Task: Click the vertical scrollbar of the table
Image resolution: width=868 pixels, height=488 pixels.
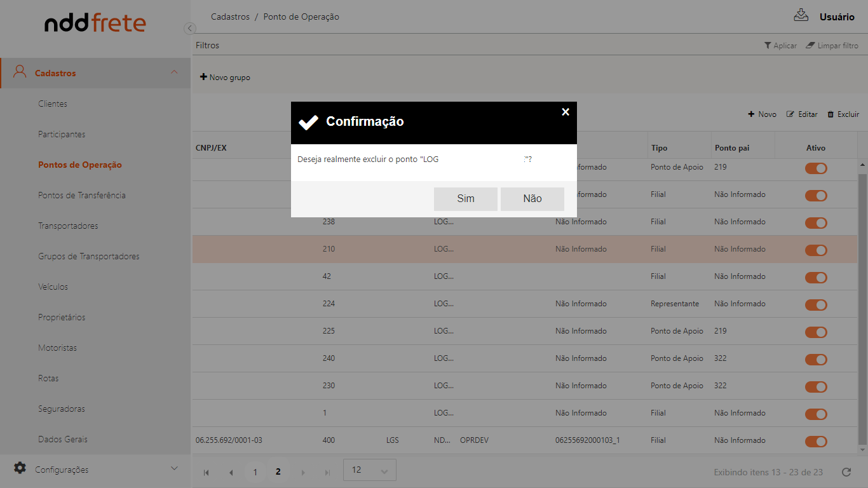Action: 862,305
